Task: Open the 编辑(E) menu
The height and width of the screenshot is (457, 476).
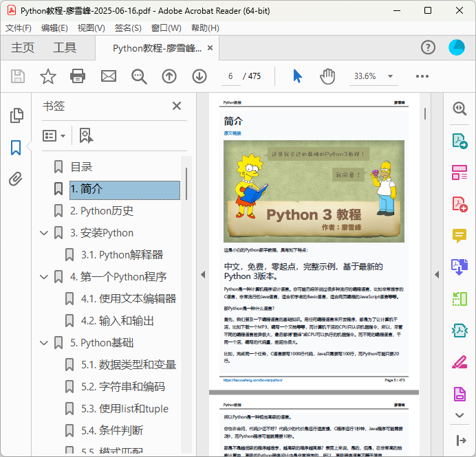Action: [54, 28]
